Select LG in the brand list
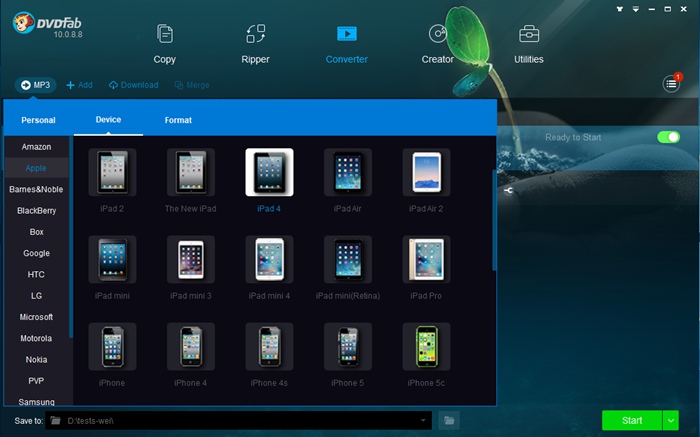This screenshot has height=437, width=700. pos(37,296)
